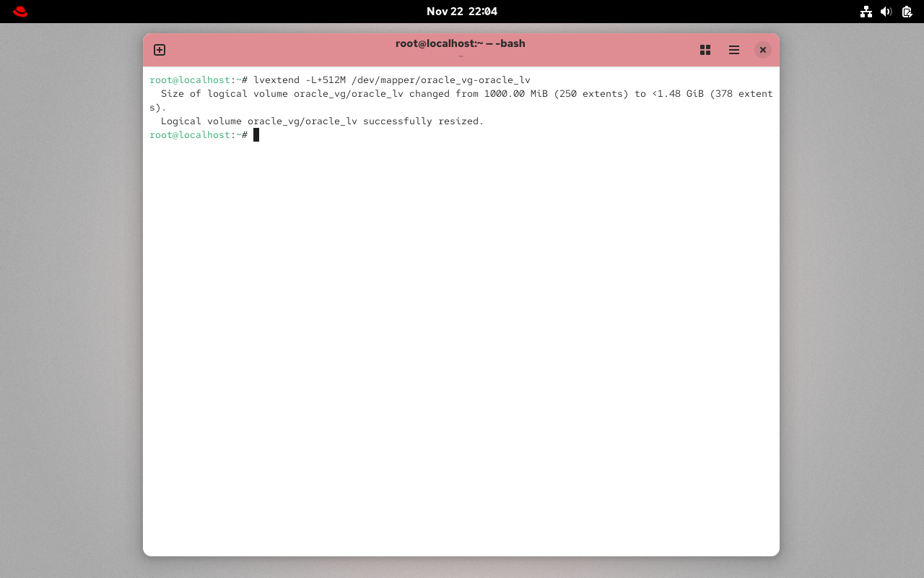Open the hamburger main menu
Image resolution: width=924 pixels, height=578 pixels.
tap(733, 50)
